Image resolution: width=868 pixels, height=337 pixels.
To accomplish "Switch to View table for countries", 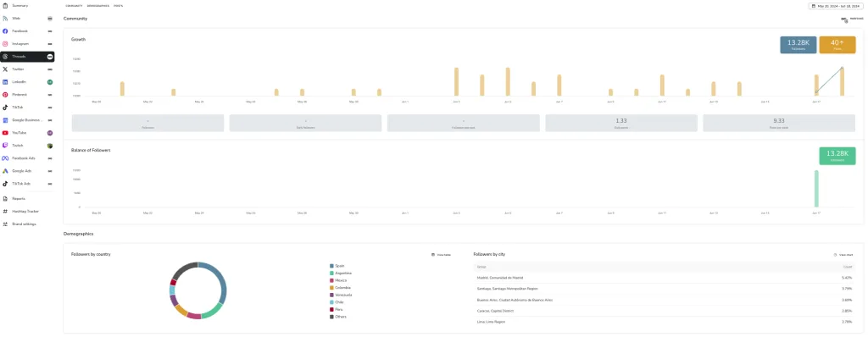I will tap(441, 255).
